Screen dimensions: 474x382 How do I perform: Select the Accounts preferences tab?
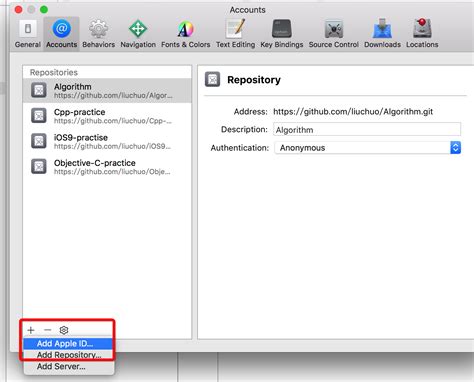click(x=61, y=33)
